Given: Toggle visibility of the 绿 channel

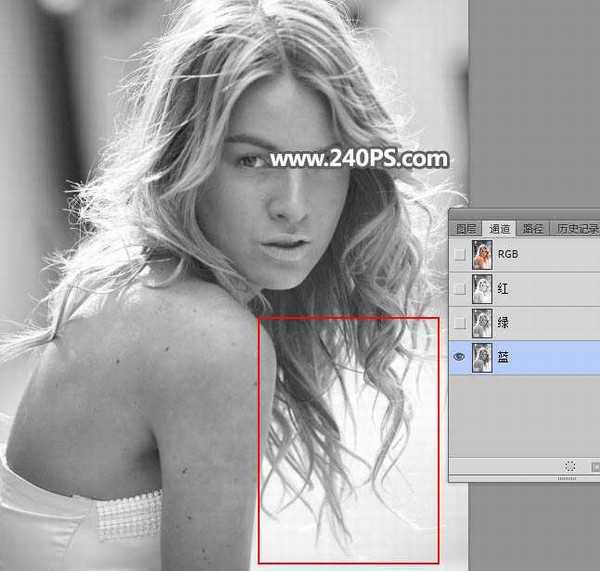Looking at the screenshot, I should (459, 323).
